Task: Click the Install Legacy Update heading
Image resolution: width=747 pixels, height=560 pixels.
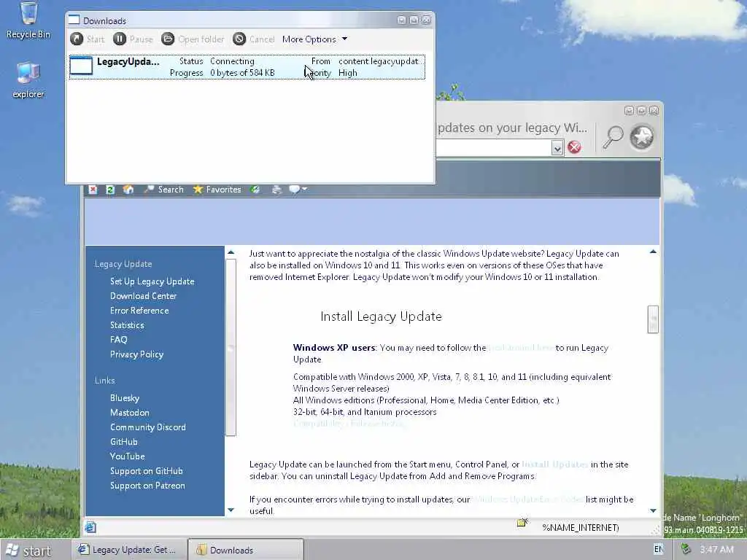Action: [x=381, y=316]
